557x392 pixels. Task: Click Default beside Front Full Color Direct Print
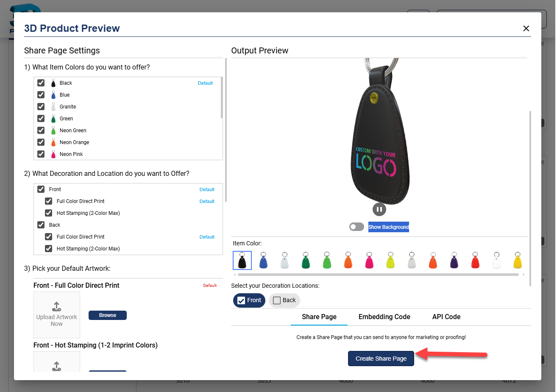[x=207, y=201]
